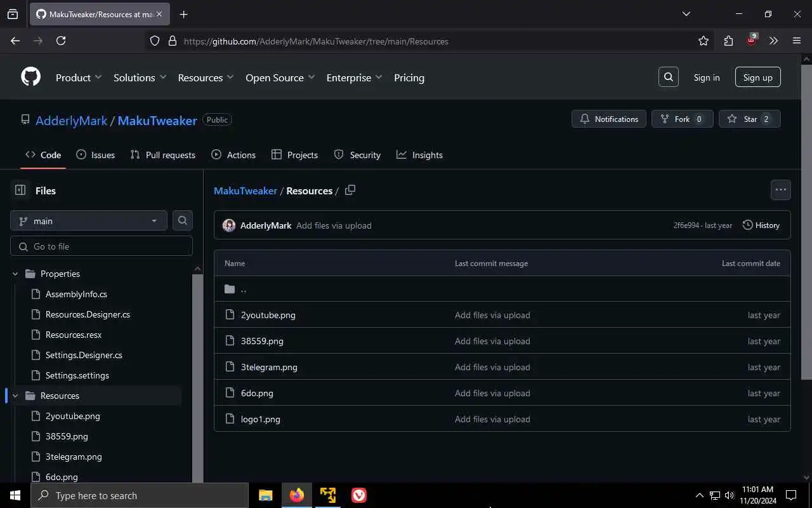Collapse the Resources folder chevron in tree
This screenshot has width=812, height=508.
click(x=15, y=396)
